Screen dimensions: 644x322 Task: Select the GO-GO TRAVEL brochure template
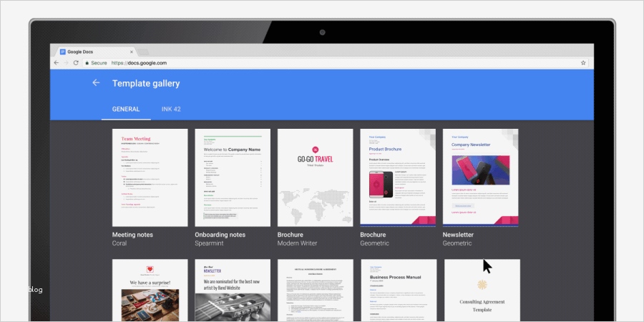[x=315, y=177]
